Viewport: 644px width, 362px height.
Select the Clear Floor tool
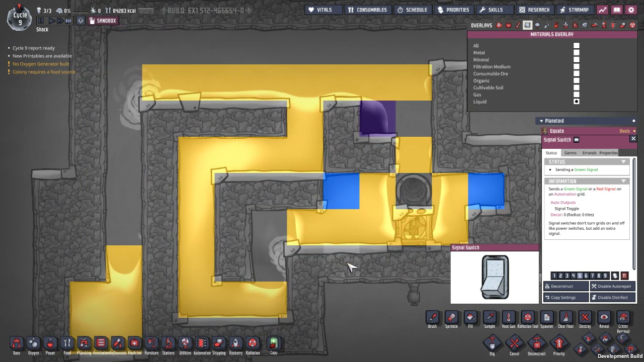click(566, 317)
